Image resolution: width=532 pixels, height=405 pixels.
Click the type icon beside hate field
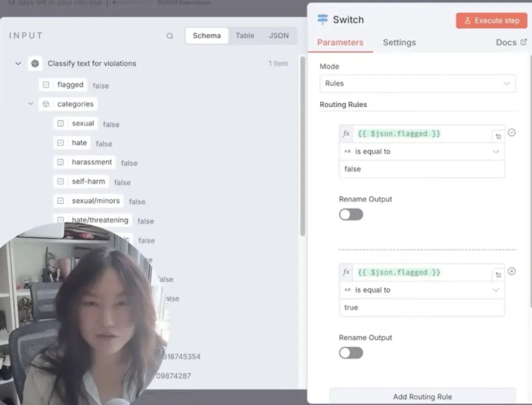(61, 143)
